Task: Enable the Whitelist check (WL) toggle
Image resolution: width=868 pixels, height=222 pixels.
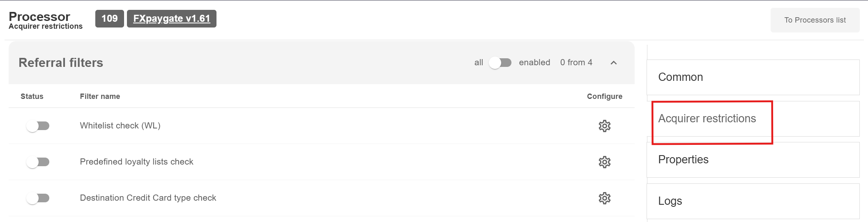Action: tap(38, 126)
